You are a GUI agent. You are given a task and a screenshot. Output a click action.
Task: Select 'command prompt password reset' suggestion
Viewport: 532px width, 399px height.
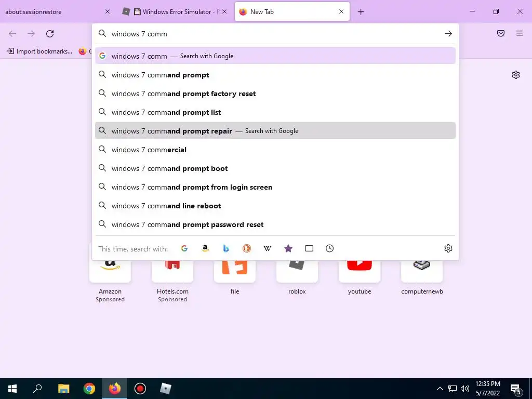coord(275,224)
